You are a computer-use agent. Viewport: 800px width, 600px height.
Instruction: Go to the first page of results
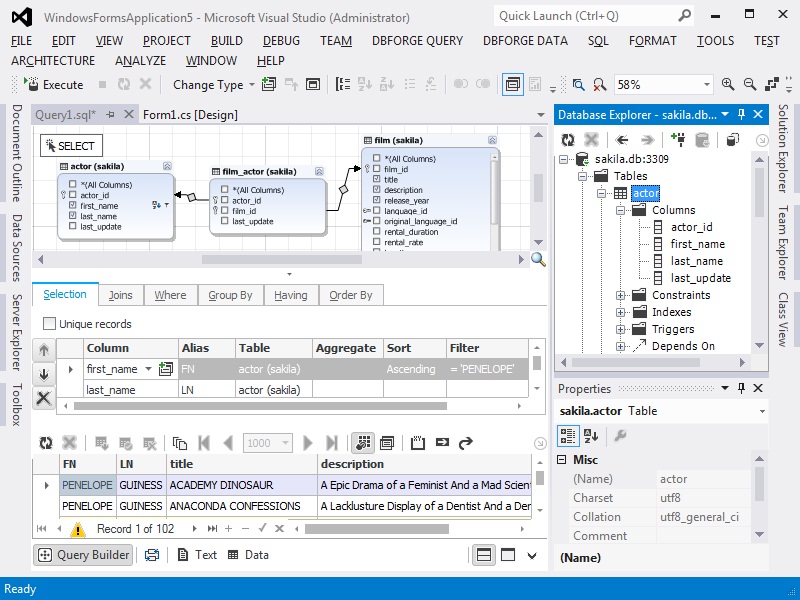(x=204, y=443)
